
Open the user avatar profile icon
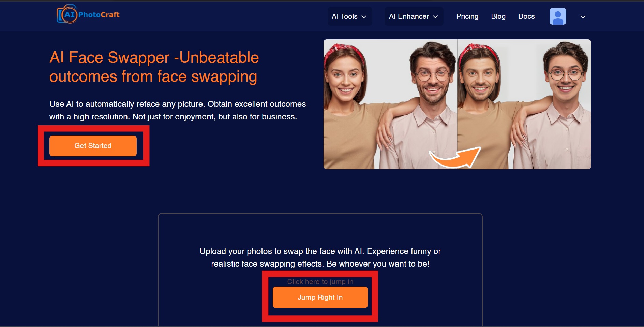pos(558,16)
